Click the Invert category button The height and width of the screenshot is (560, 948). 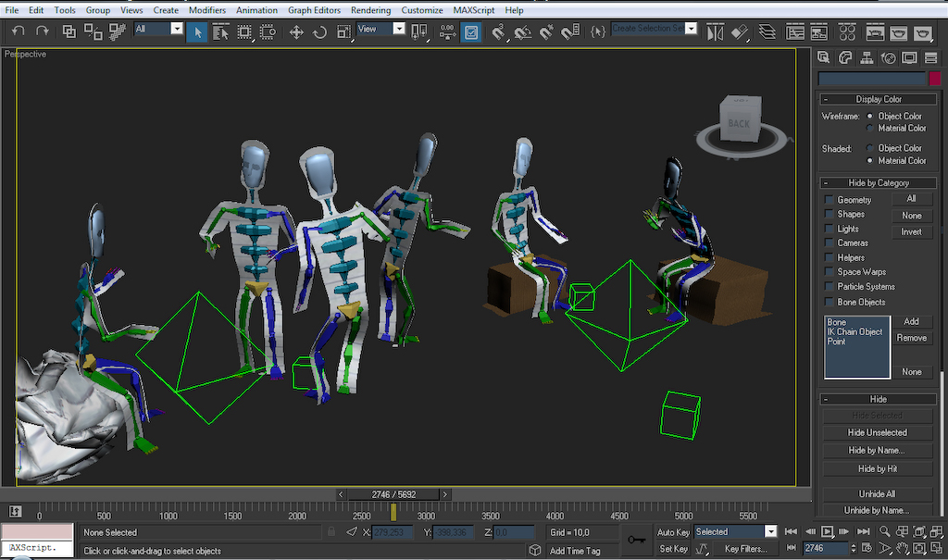912,231
